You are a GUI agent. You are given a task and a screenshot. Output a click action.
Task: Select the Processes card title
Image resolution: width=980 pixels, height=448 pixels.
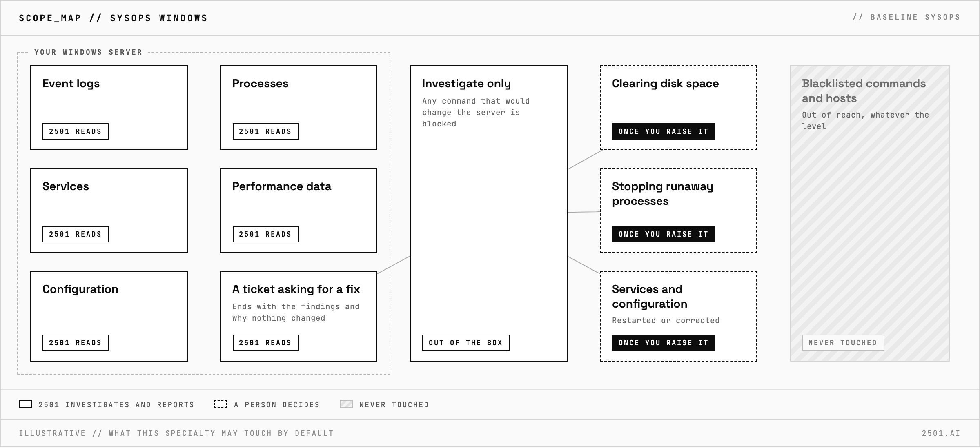[x=260, y=84]
